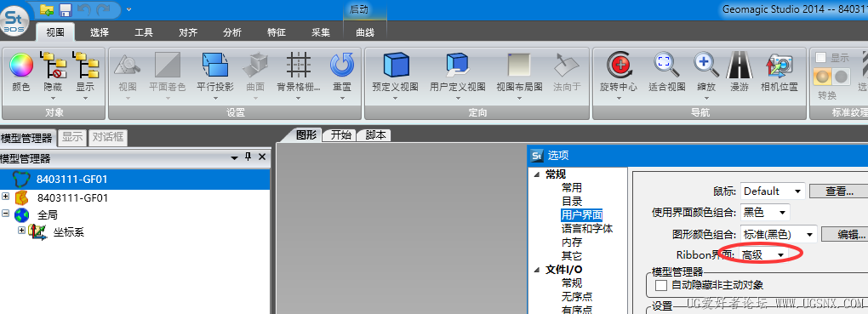This screenshot has height=314, width=868.
Task: Switch to the 选择 ribbon tab
Action: pos(100,32)
